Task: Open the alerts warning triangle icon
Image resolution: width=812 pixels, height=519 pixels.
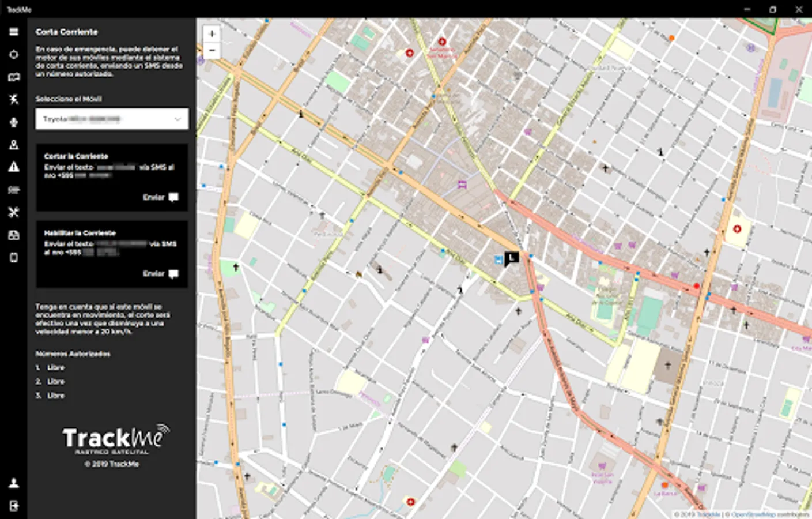Action: [14, 167]
